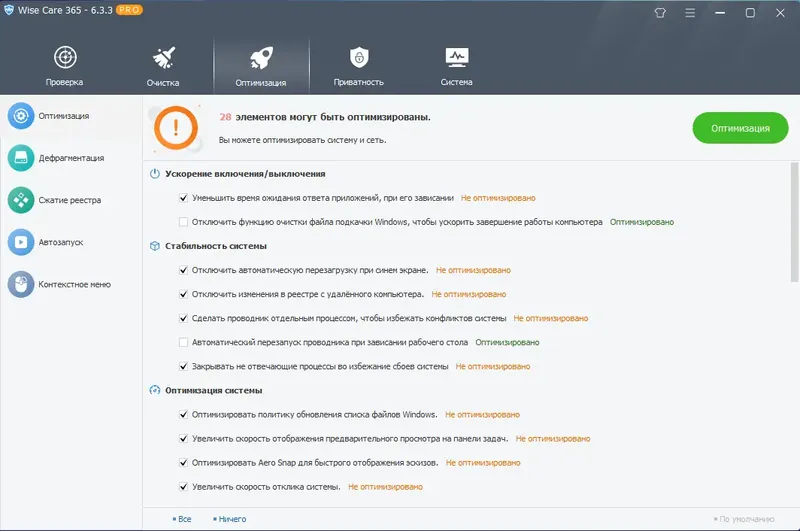Click the power icon beside Ускорение включения/выключения

tap(155, 174)
